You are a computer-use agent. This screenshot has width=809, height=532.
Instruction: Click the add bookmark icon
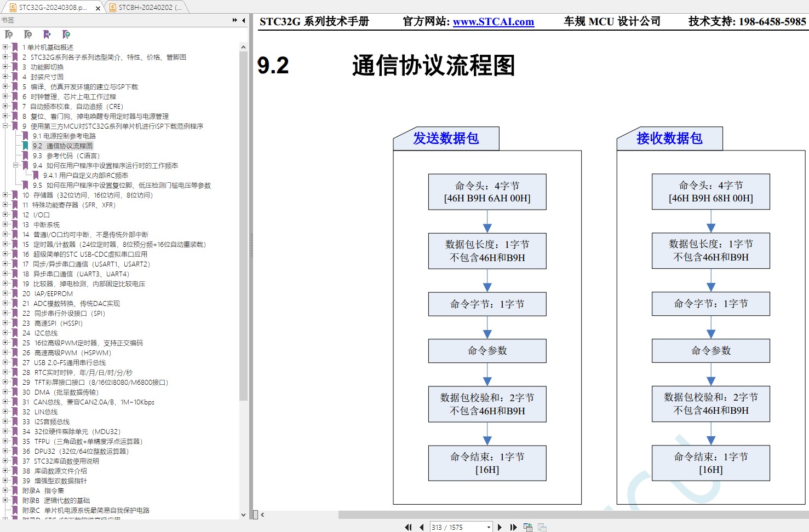(x=28, y=34)
